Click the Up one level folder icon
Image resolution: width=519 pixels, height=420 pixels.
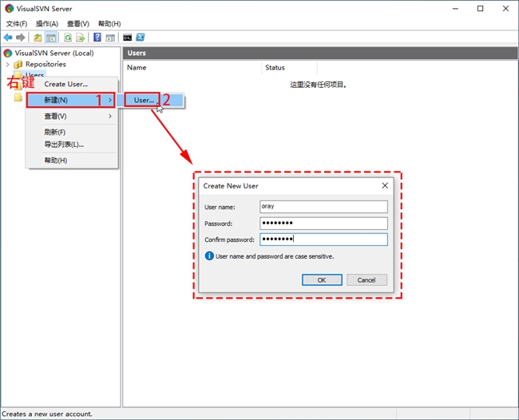pos(38,38)
